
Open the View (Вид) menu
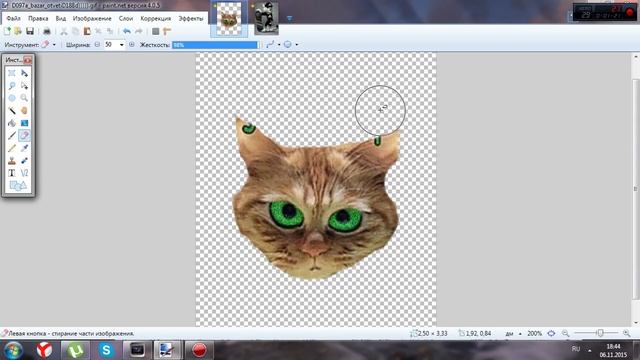pos(60,18)
